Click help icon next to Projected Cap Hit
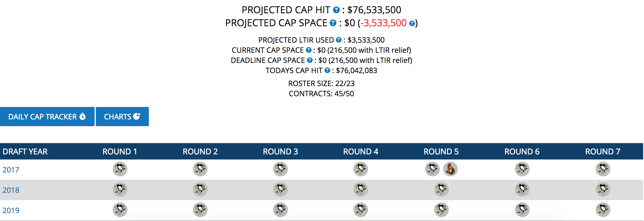This screenshot has width=644, height=221. click(336, 10)
